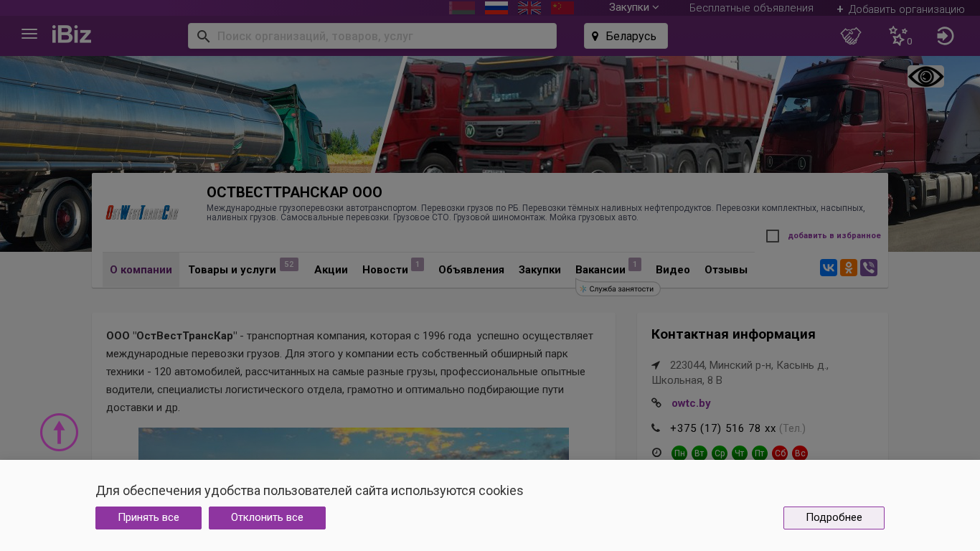This screenshot has height=551, width=980.
Task: Switch to the Акции tab
Action: coord(331,270)
